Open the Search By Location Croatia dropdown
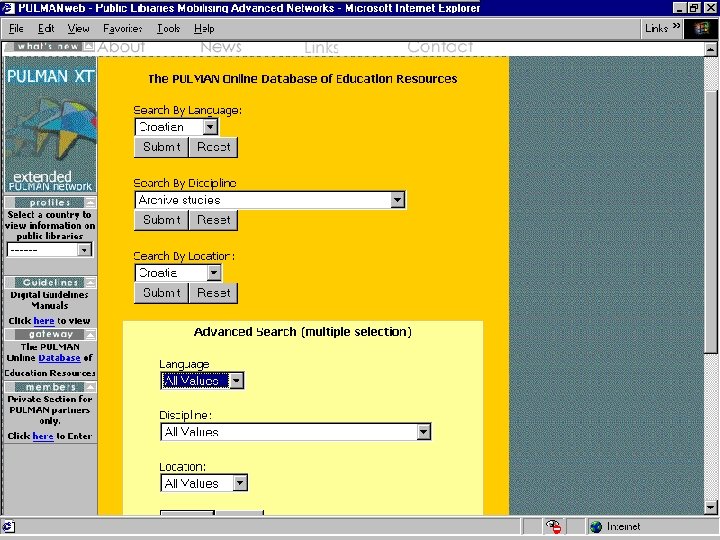The image size is (720, 540). tap(178, 273)
